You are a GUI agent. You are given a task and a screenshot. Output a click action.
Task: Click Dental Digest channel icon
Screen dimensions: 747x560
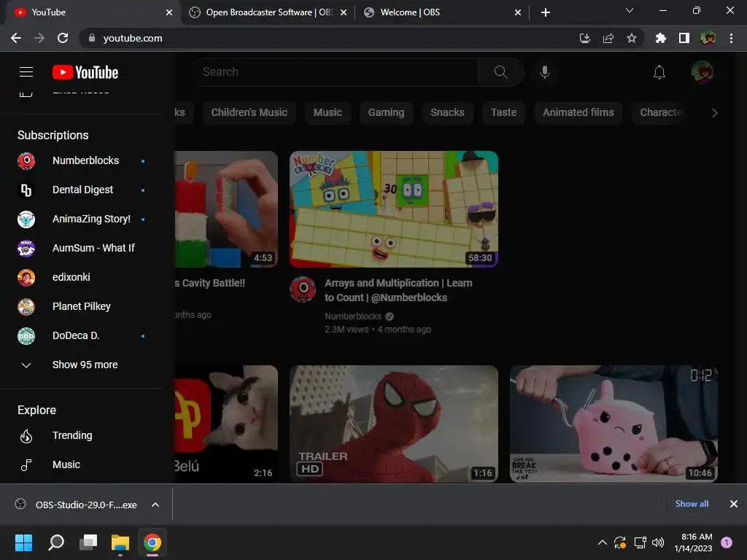click(x=26, y=190)
